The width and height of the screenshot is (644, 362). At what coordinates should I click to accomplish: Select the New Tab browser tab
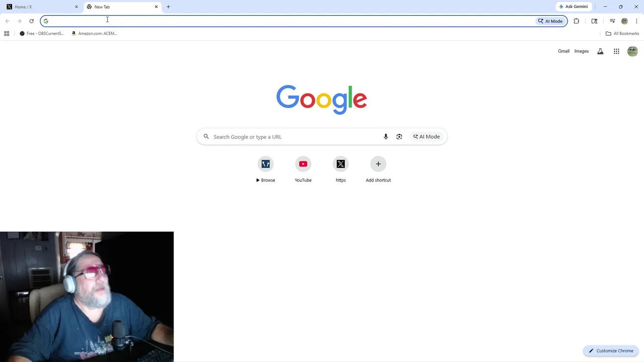122,7
